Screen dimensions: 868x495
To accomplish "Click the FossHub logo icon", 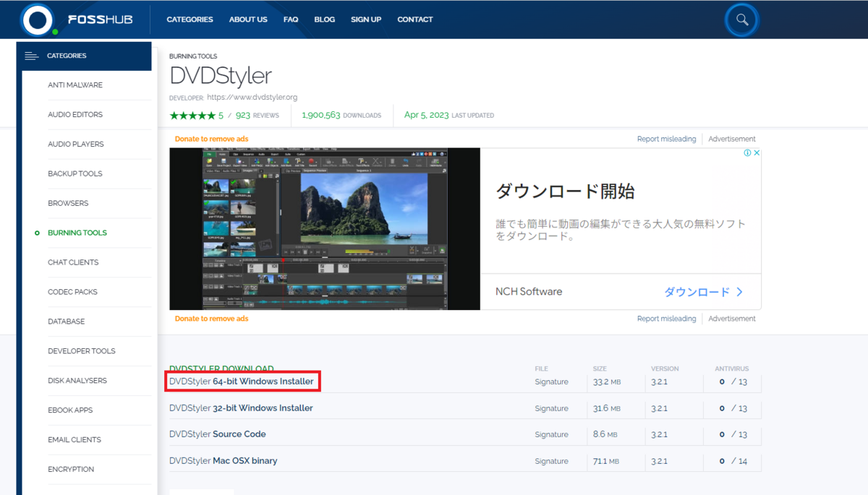I will coord(38,20).
